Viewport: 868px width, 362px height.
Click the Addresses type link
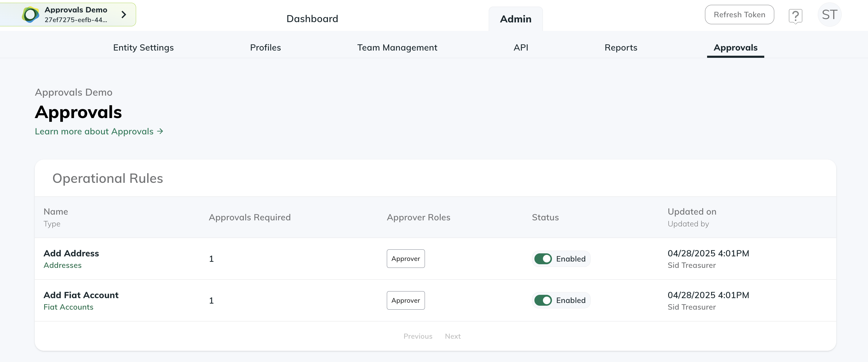[63, 265]
